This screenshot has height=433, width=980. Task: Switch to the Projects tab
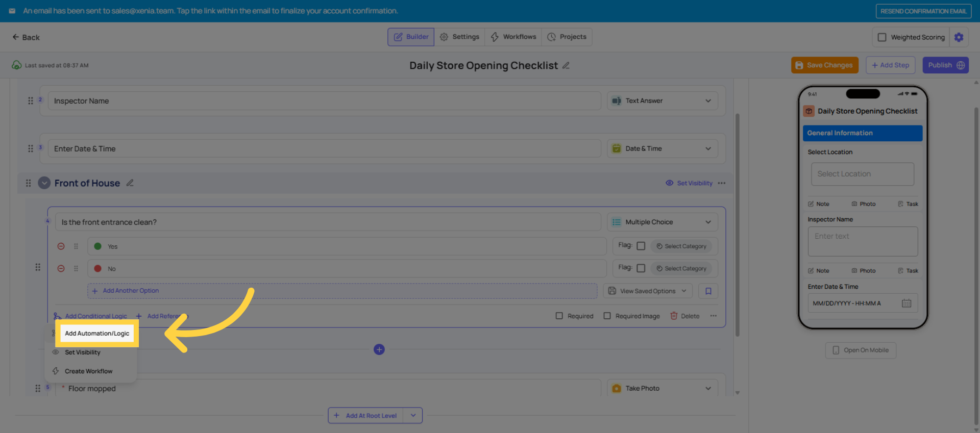pyautogui.click(x=567, y=37)
